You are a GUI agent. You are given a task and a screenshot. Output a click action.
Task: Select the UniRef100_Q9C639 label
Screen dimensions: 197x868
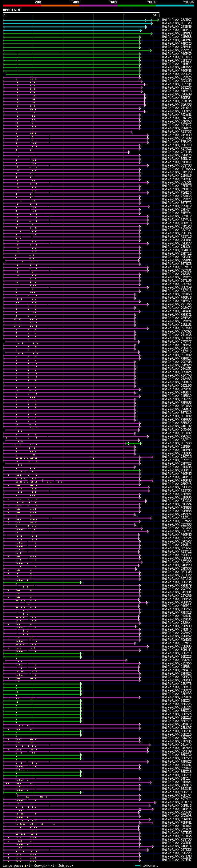coord(177,94)
